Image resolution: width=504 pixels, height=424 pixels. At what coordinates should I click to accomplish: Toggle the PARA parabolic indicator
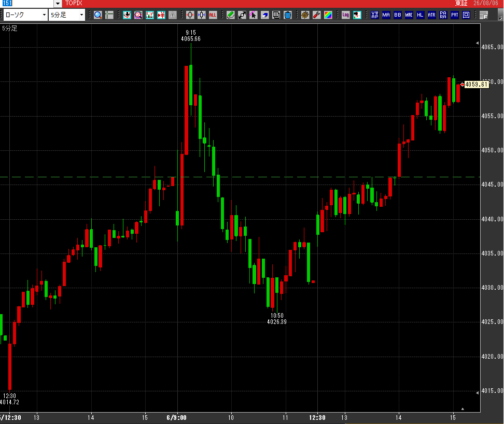click(x=443, y=15)
